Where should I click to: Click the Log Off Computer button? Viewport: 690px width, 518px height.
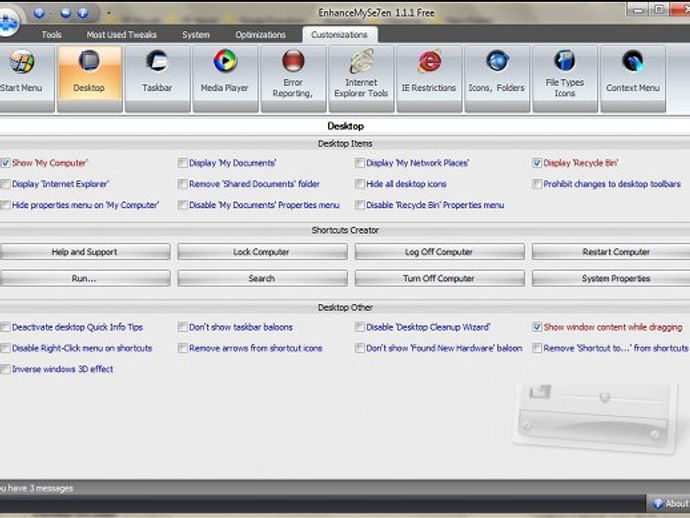(x=440, y=252)
